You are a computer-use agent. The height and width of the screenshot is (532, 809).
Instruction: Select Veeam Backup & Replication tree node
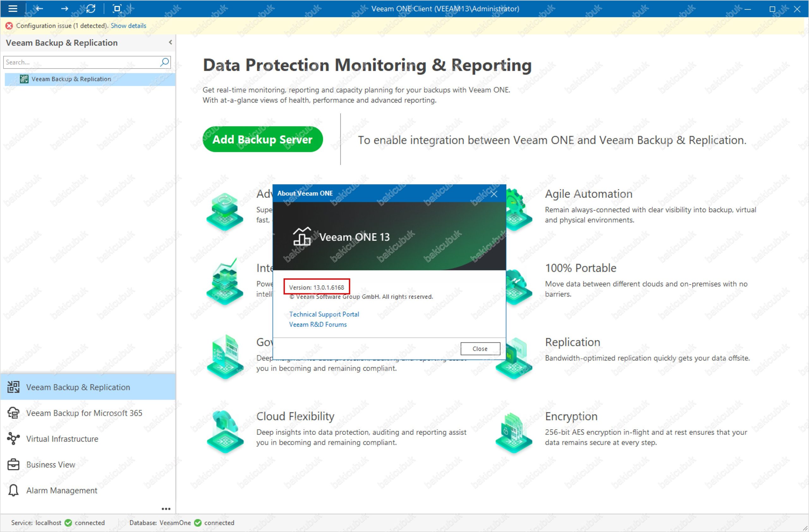tap(71, 79)
